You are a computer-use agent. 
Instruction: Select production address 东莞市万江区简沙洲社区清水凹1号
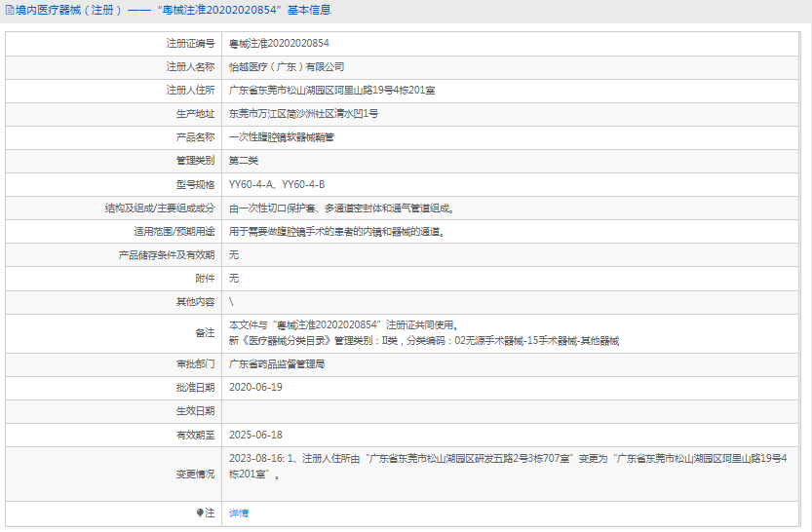pyautogui.click(x=303, y=114)
